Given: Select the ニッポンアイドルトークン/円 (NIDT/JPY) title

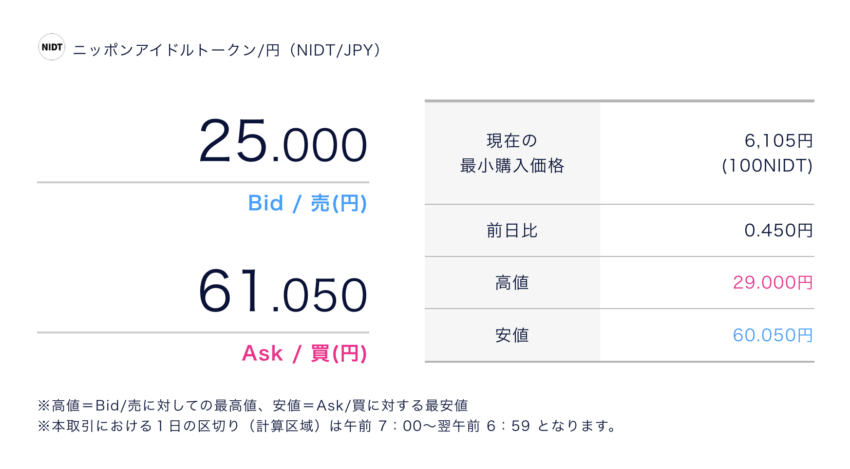Looking at the screenshot, I should [x=227, y=50].
